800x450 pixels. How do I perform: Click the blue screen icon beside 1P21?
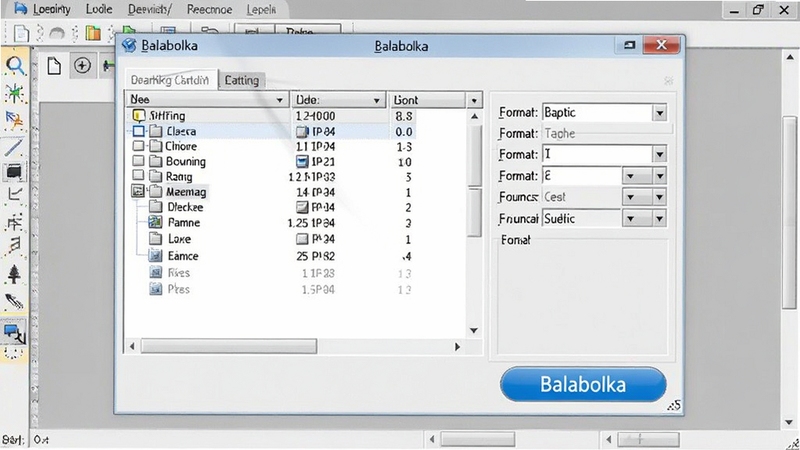coord(302,162)
